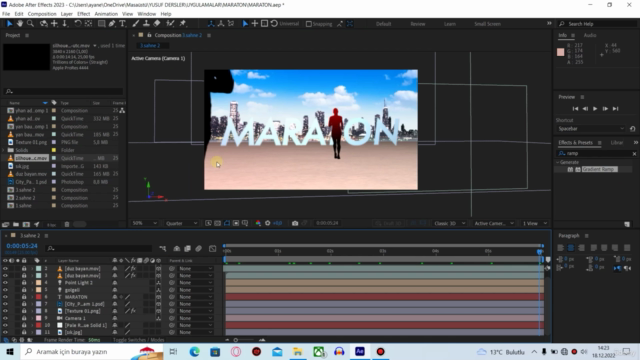Click the MARATON layer red label swatch
Image resolution: width=640 pixels, height=360 pixels.
point(38,297)
